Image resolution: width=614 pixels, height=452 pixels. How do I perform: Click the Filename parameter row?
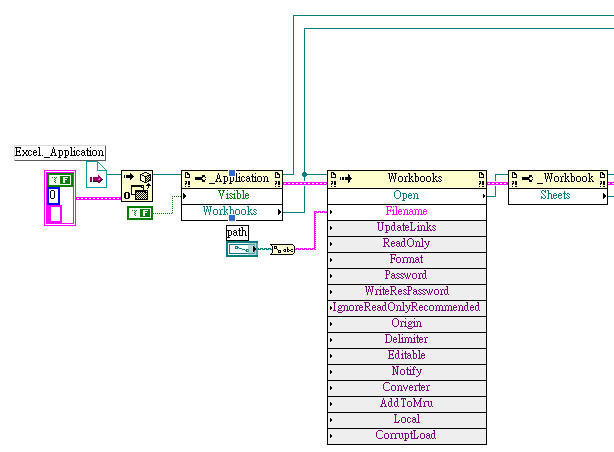407,212
